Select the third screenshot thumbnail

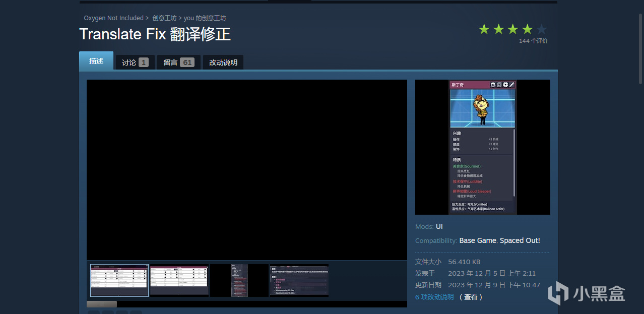[239, 280]
